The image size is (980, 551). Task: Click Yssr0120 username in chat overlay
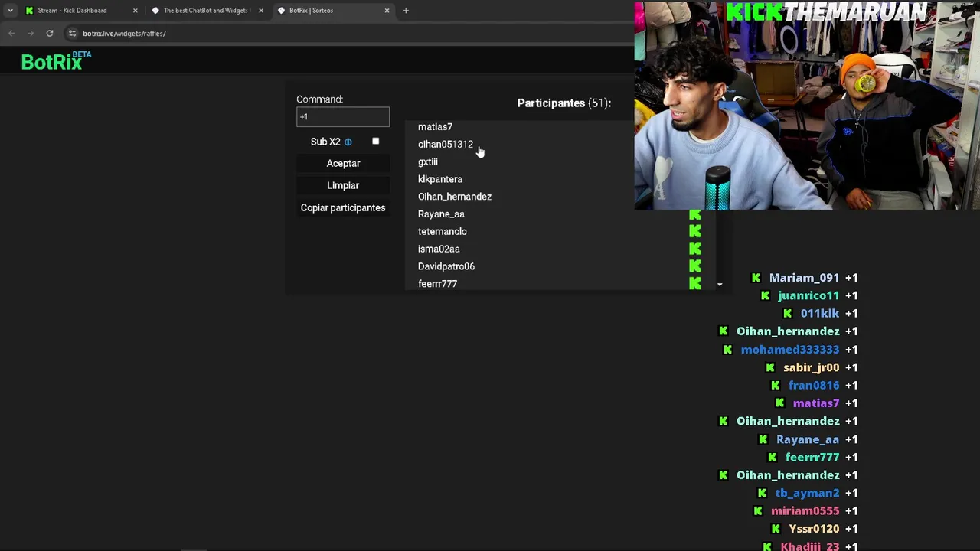click(815, 529)
